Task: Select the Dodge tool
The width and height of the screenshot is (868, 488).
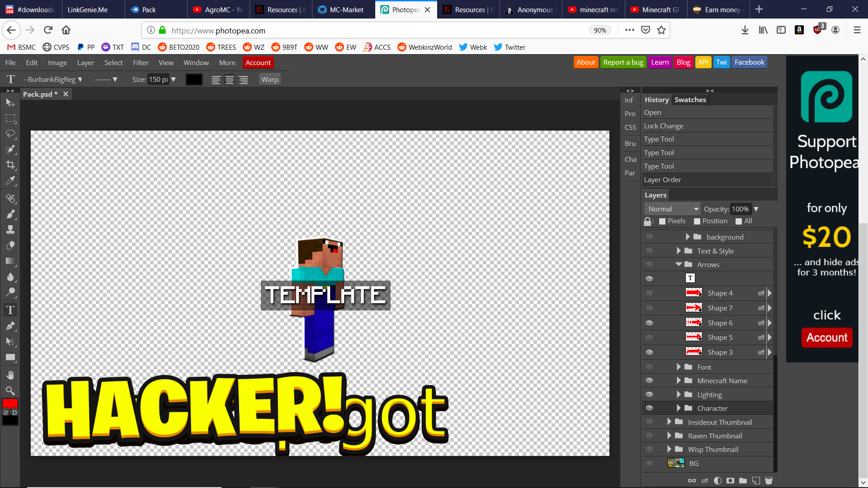Action: click(10, 292)
